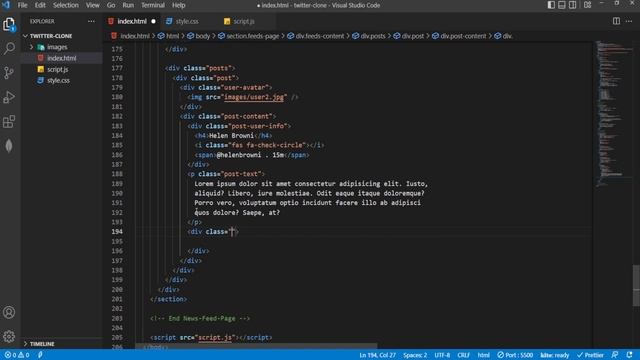Open the Explorer view in activity bar
This screenshot has width=640, height=360.
[9, 24]
